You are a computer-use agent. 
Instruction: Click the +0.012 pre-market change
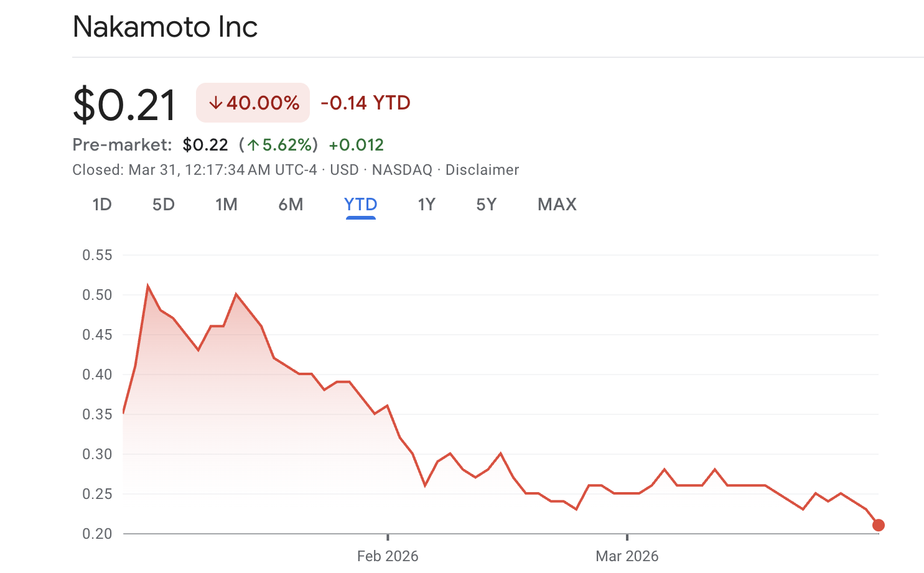tap(356, 145)
